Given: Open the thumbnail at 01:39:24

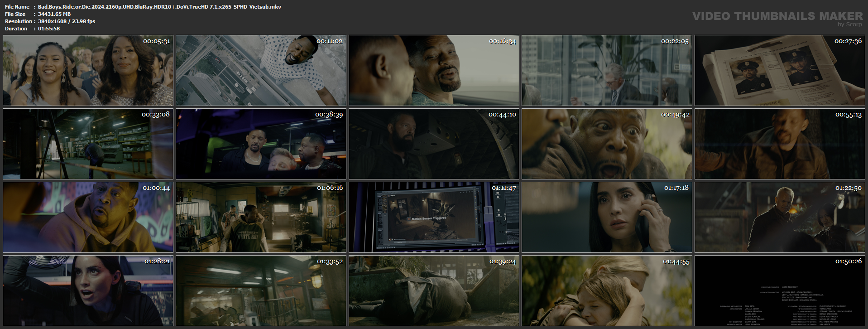Looking at the screenshot, I should coord(434,290).
